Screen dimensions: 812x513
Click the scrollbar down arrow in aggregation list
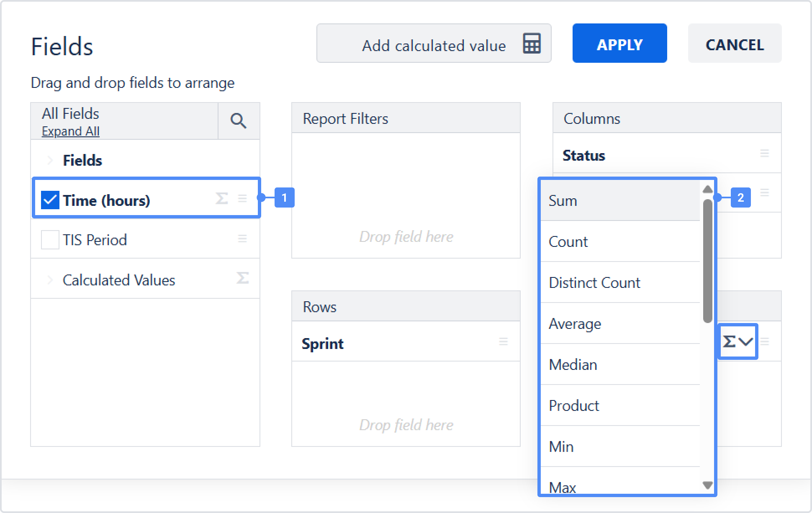[x=707, y=485]
